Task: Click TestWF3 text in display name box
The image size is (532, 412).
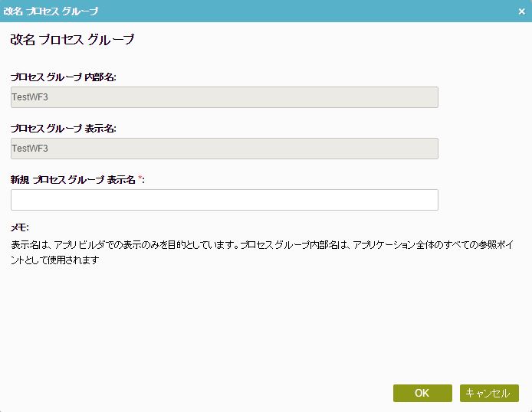Action: 30,149
